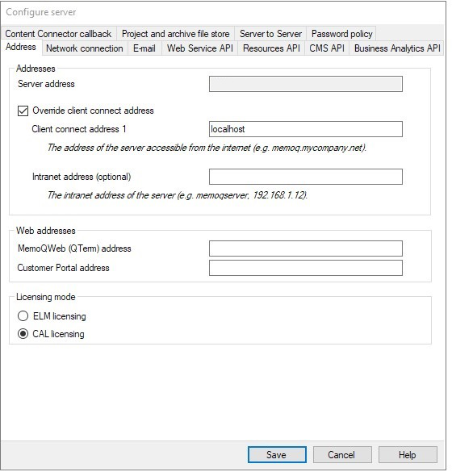Viewport: 452px width, 476px height.
Task: Click the 'Licensing mode' group heading
Action: (x=46, y=297)
